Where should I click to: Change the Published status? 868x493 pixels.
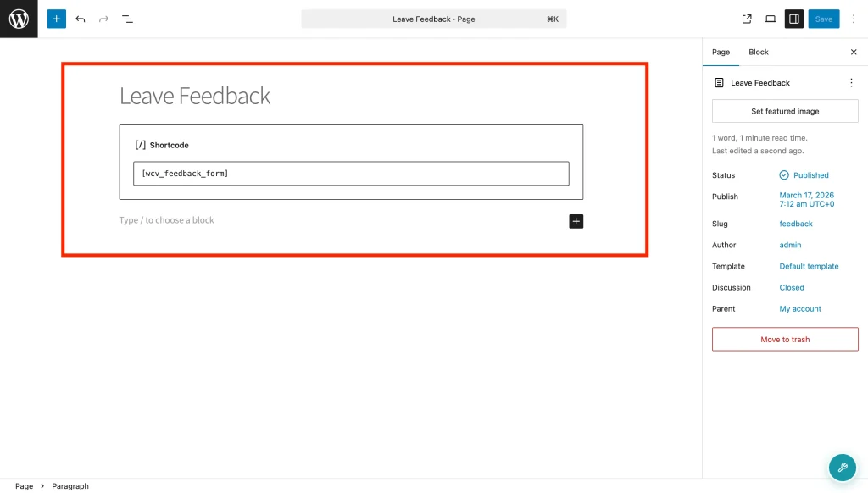[811, 175]
